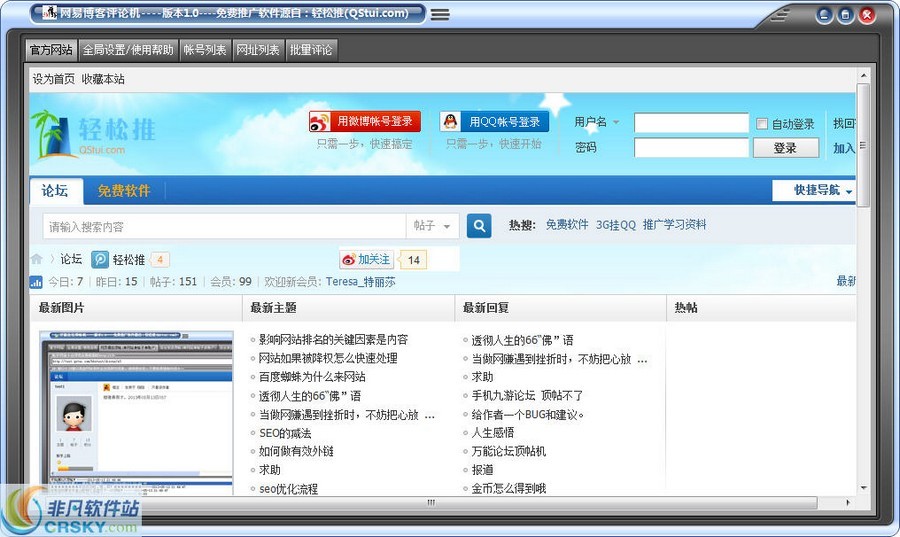Open the 论坛 breadcrumb link
The height and width of the screenshot is (537, 900).
click(71, 259)
